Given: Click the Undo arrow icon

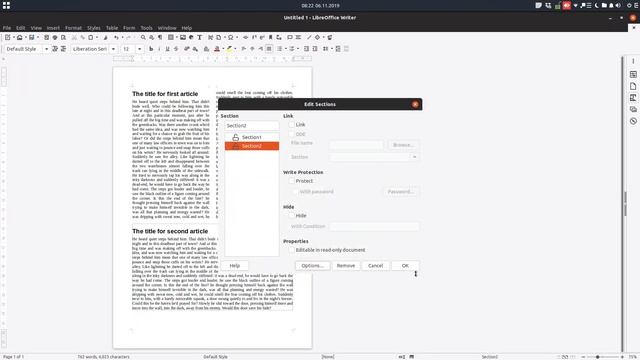Looking at the screenshot, I should (116, 38).
